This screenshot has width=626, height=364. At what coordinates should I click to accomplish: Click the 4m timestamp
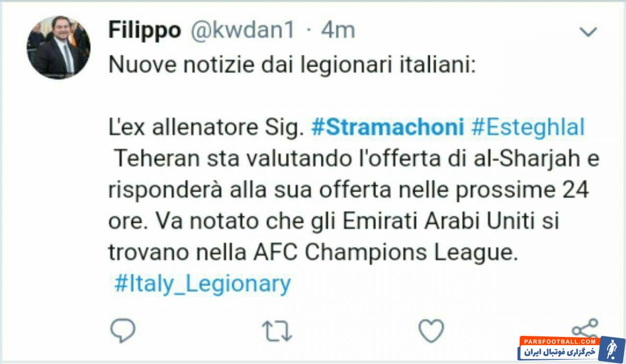[x=338, y=31]
